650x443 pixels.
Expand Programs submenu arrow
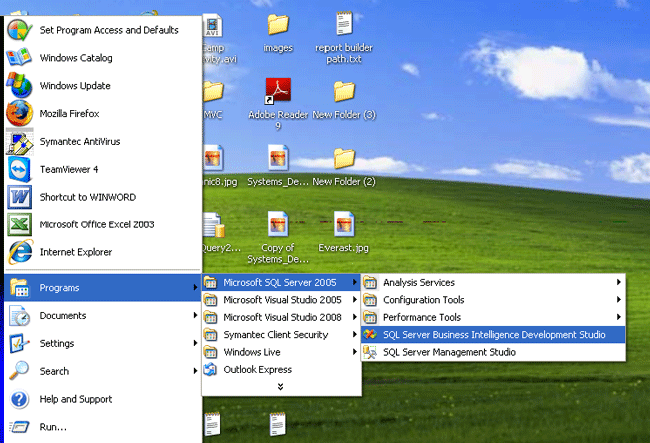tap(195, 287)
